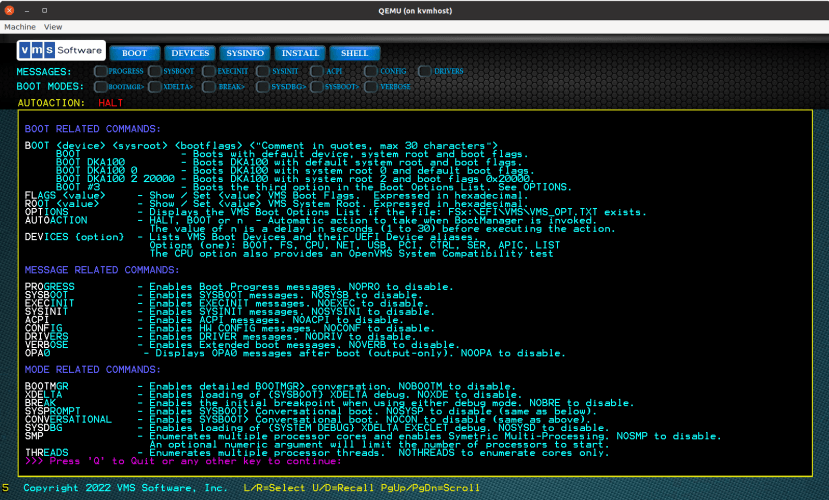
Task: Click the CONVERSATIONAL command entry
Action: point(68,419)
